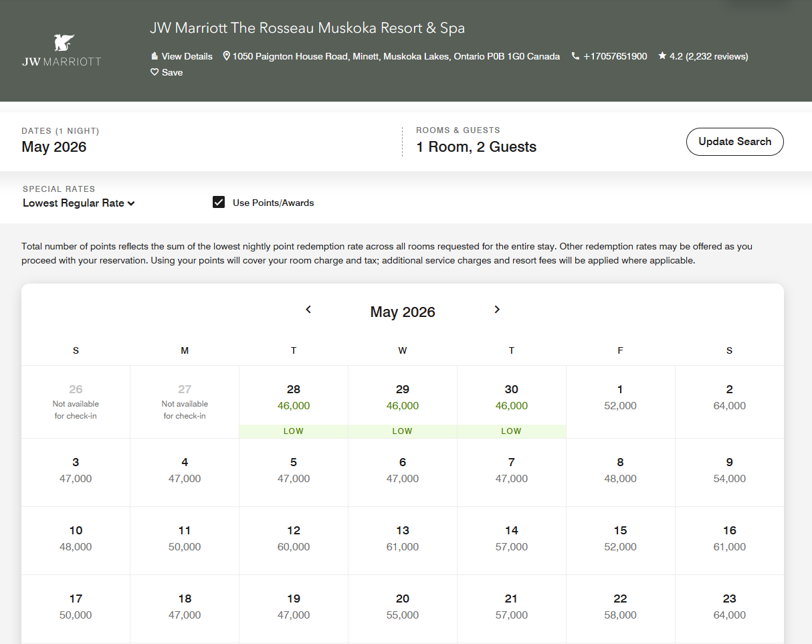
Task: Open the Dates May 2026 selector
Action: coord(54,147)
